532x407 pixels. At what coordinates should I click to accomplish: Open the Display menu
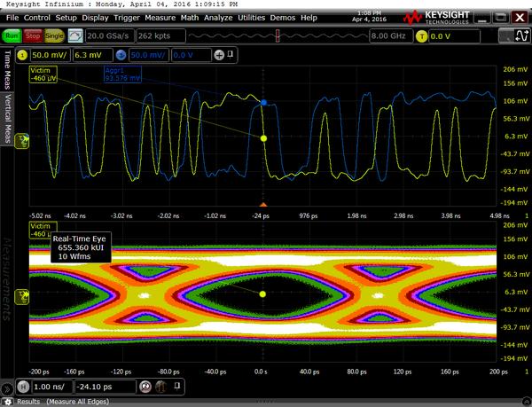coord(96,18)
